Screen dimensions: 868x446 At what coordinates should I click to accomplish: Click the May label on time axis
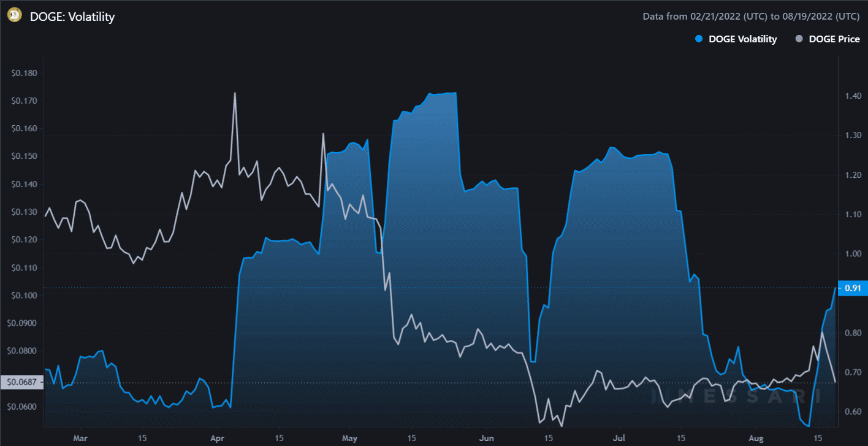(x=349, y=439)
